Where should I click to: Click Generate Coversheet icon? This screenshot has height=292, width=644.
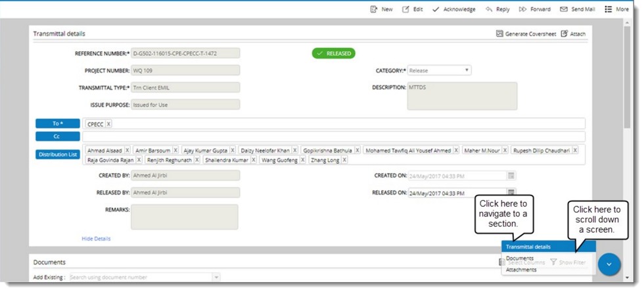coord(499,34)
